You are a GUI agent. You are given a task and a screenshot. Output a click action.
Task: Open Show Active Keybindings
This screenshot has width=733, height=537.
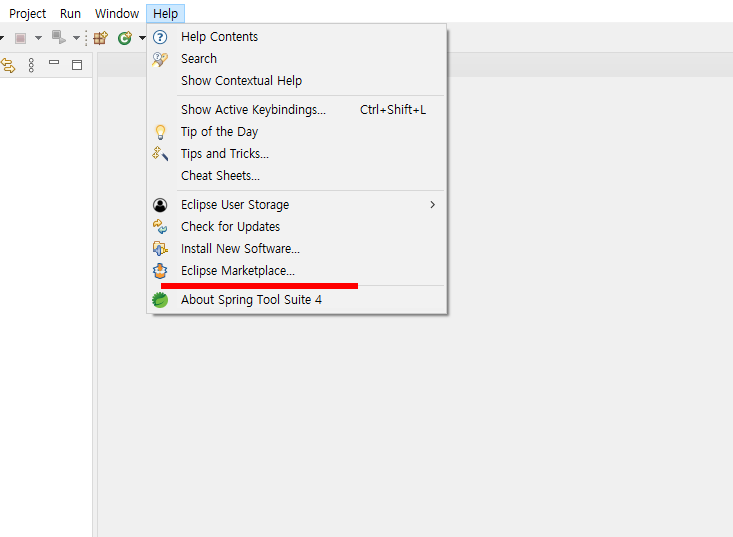coord(296,109)
